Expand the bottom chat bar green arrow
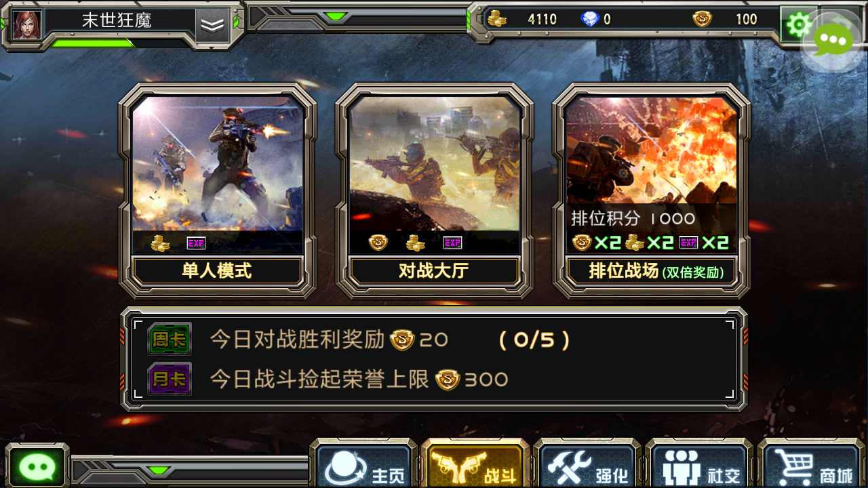This screenshot has height=488, width=868. pos(160,470)
